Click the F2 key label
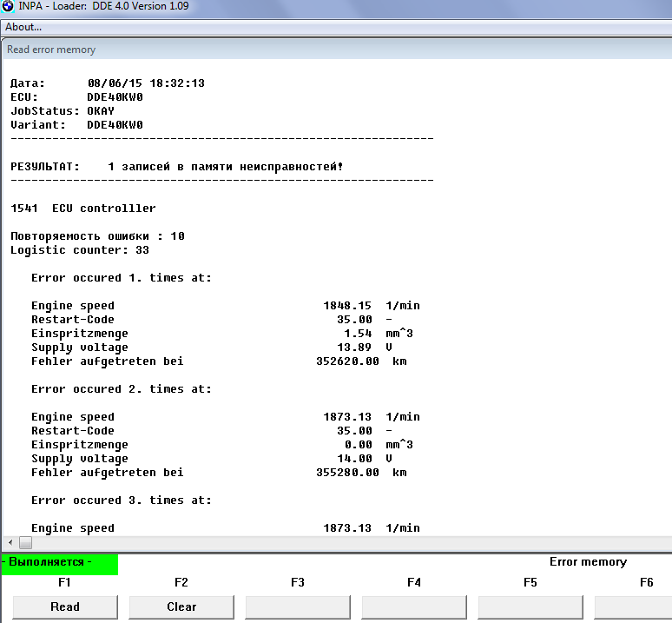 [181, 582]
